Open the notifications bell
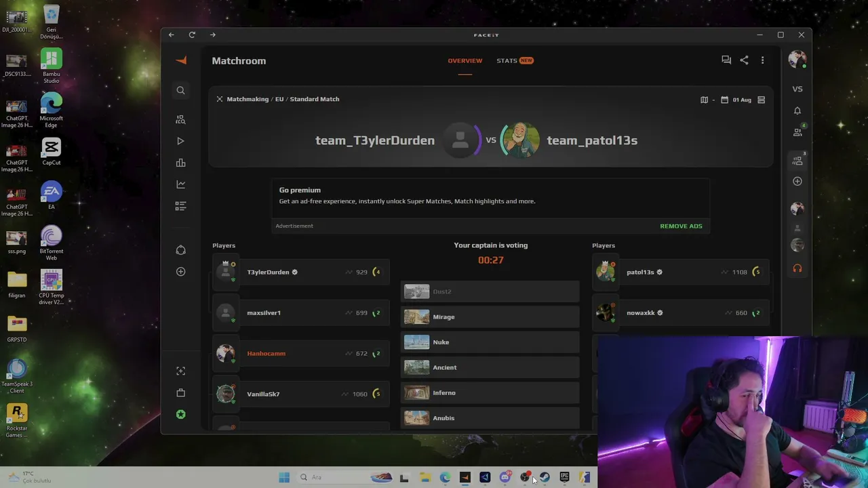This screenshot has height=488, width=868. click(x=797, y=110)
